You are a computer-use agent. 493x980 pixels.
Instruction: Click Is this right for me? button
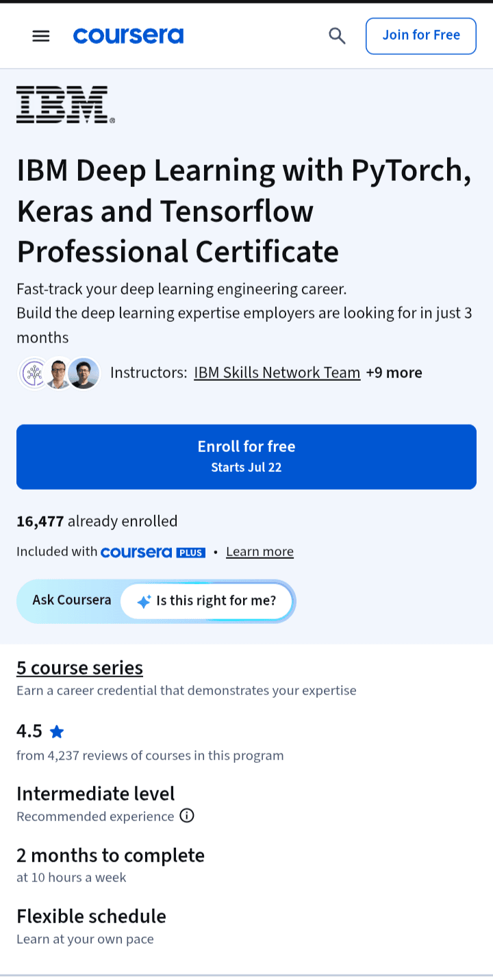(x=207, y=601)
